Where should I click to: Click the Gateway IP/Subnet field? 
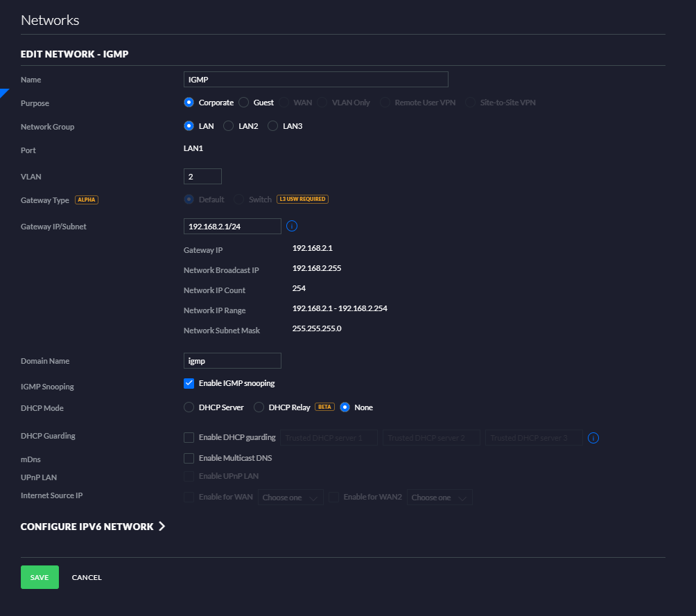coord(232,227)
